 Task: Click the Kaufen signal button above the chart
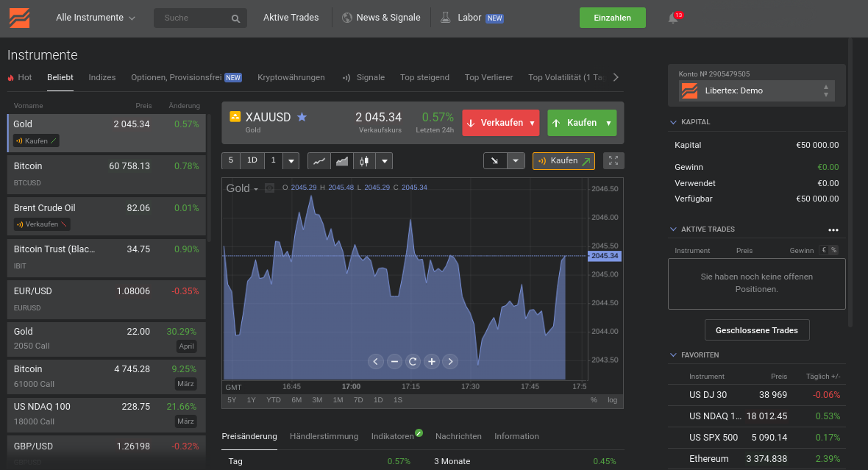[x=563, y=160]
